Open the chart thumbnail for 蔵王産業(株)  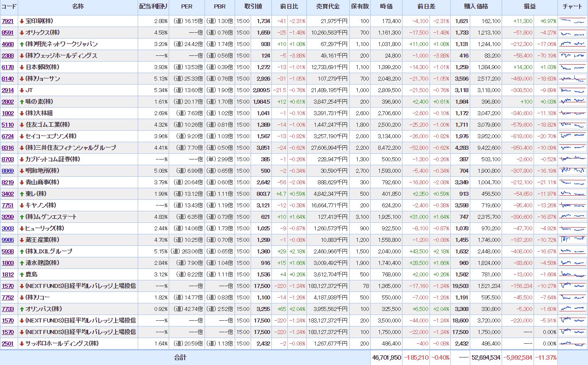[572, 240]
